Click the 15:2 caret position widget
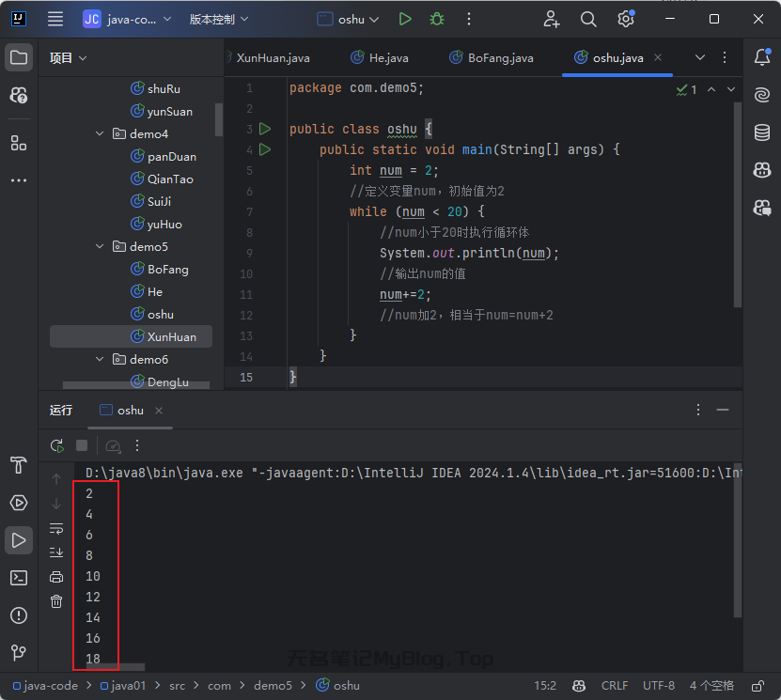Screen dimensions: 781x700 tap(545, 686)
